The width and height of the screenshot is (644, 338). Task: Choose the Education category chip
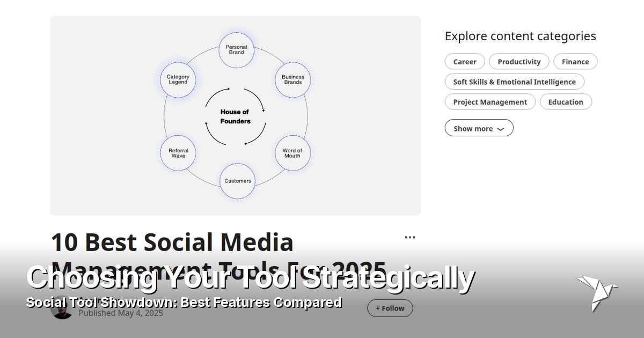[x=566, y=102]
